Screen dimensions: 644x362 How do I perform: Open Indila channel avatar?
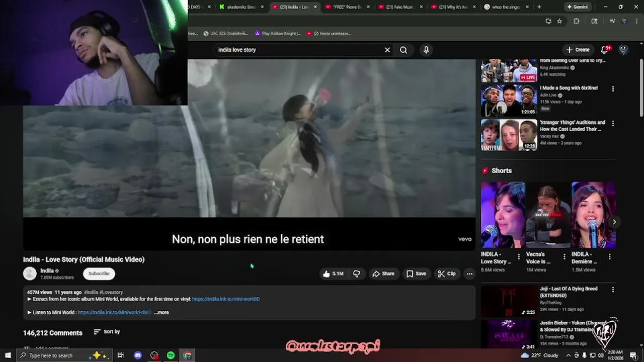(30, 274)
